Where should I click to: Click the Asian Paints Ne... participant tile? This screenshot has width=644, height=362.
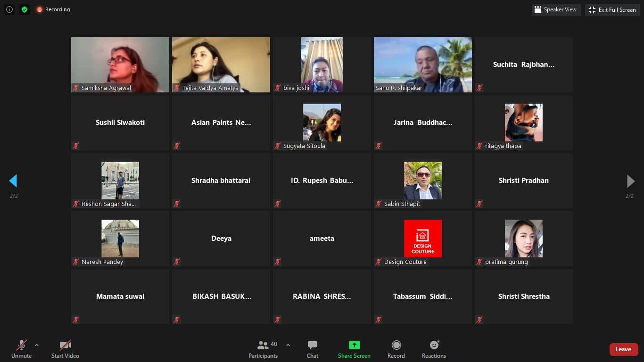click(221, 123)
